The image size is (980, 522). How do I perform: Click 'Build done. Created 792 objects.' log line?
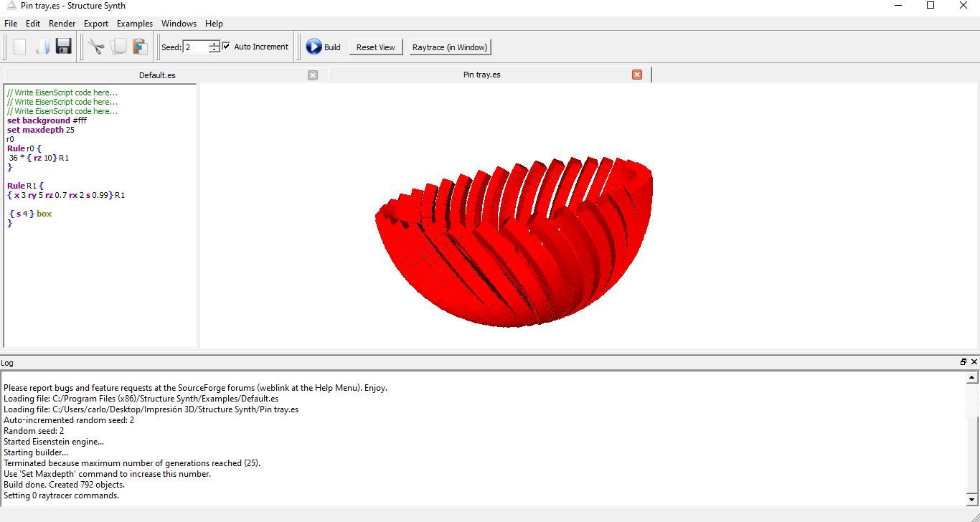click(x=64, y=485)
